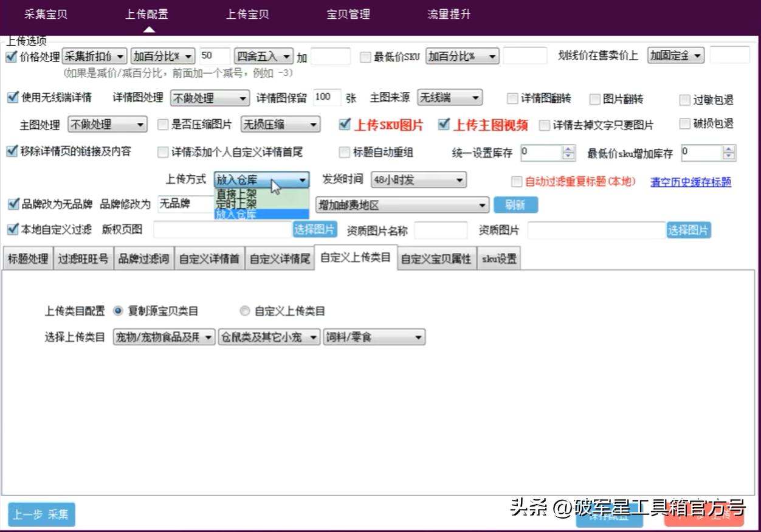The height and width of the screenshot is (532, 761).
Task: Open the 发货时间 48小时发 dropdown
Action: 418,180
